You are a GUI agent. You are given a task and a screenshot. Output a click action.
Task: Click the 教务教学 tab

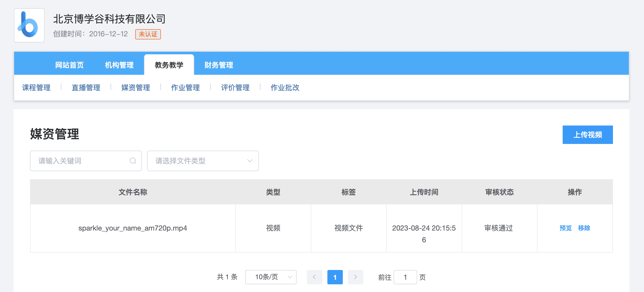(x=169, y=65)
